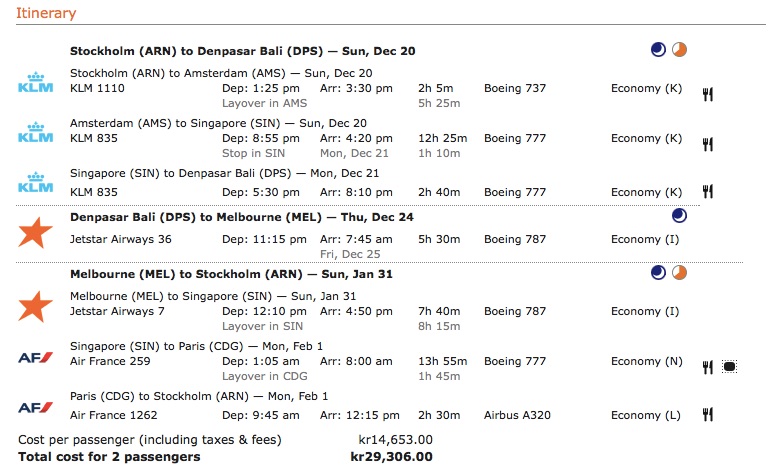Click the meal icon on the KLM 1110 row
This screenshot has height=476, width=768.
[708, 94]
